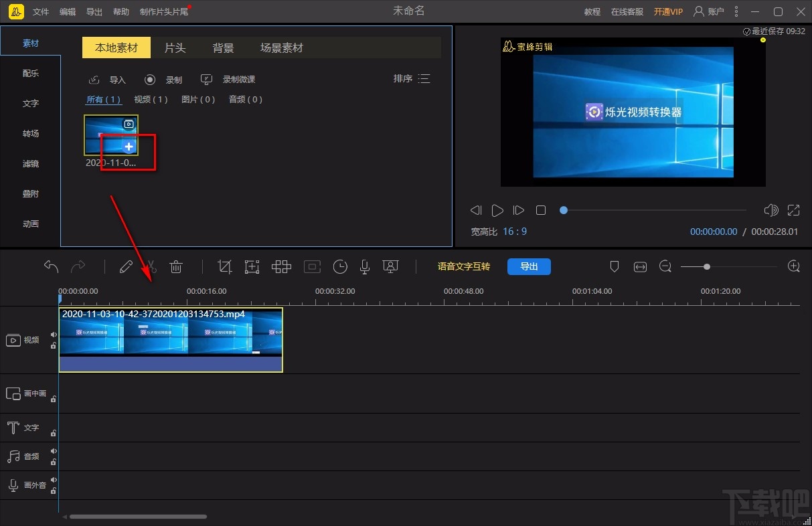Screen dimensions: 812x526
Task: Adjust the timeline zoom slider
Action: pyautogui.click(x=729, y=266)
